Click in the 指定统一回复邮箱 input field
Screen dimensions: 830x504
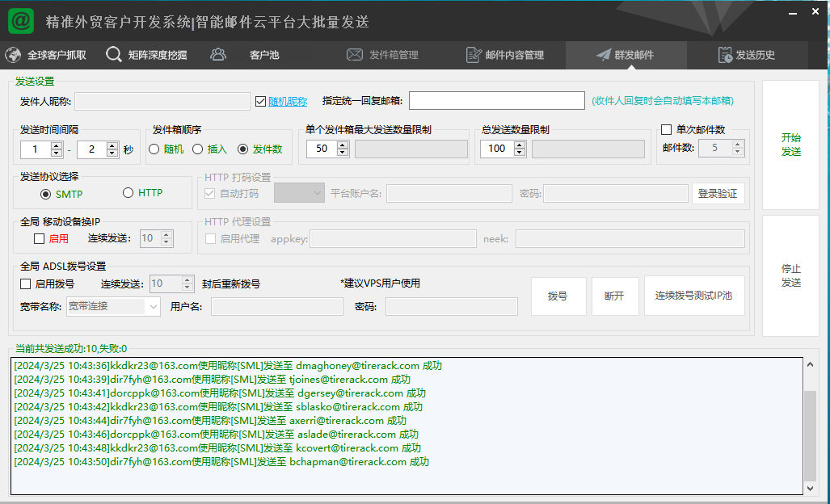(496, 101)
